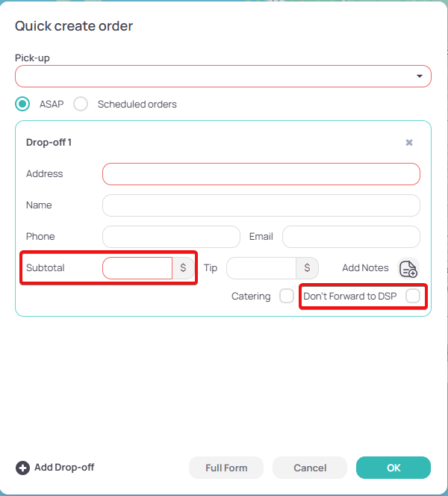This screenshot has height=496, width=448.
Task: Click the Add Drop-off link text
Action: 64,468
